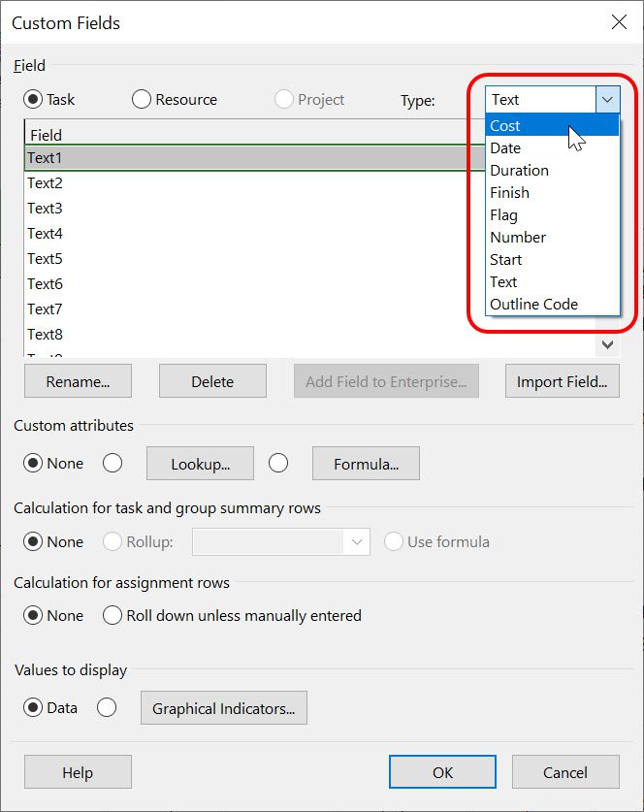Open the Lookup... dialog button
Viewport: 644px width, 812px height.
tap(201, 464)
